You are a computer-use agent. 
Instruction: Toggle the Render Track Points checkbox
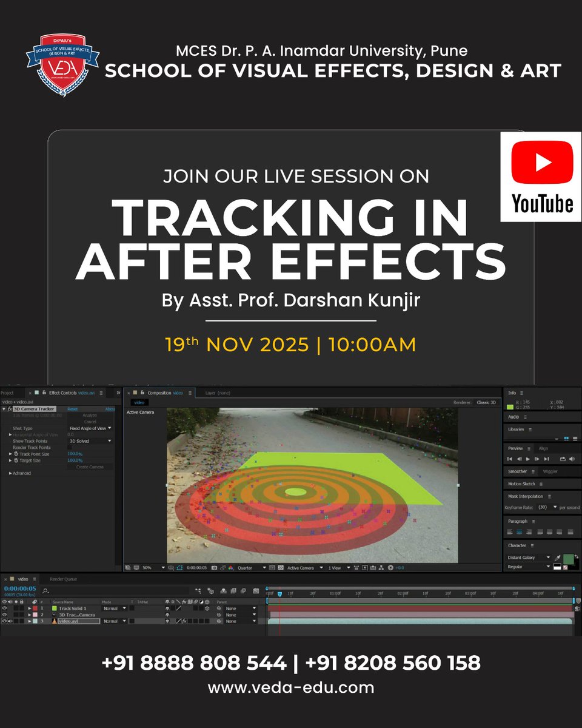[70, 447]
